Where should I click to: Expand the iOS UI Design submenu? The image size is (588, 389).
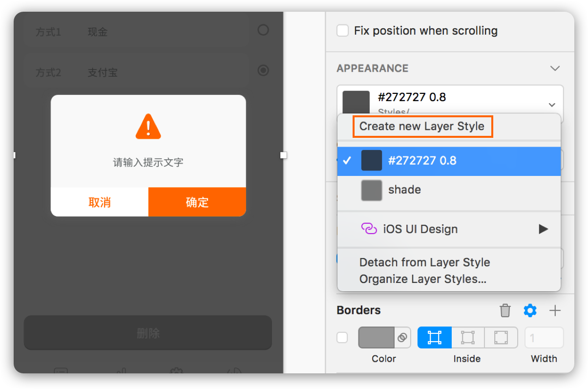pyautogui.click(x=543, y=229)
